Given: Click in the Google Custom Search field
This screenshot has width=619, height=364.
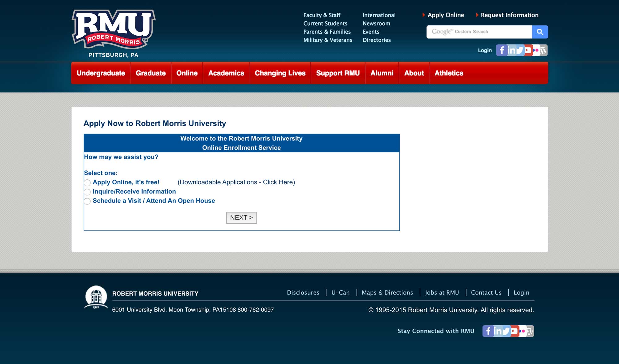Looking at the screenshot, I should point(479,32).
